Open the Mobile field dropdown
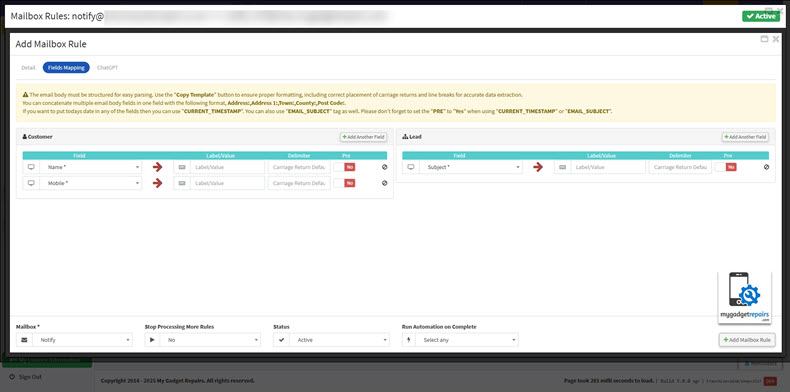Screen dimensions: 790x392 point(91,183)
